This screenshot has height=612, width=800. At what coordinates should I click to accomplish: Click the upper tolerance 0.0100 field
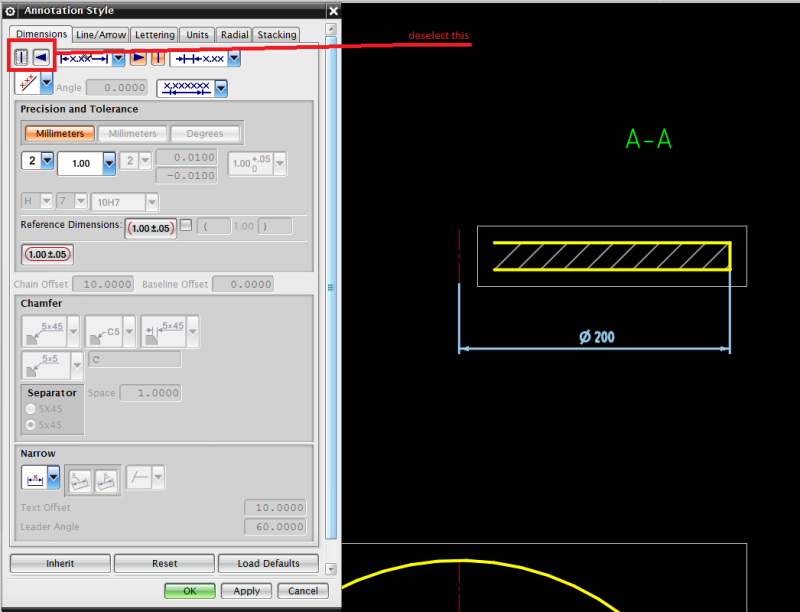[186, 158]
